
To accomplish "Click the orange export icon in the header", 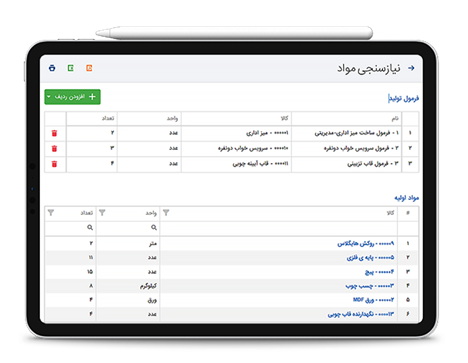I will tap(89, 68).
